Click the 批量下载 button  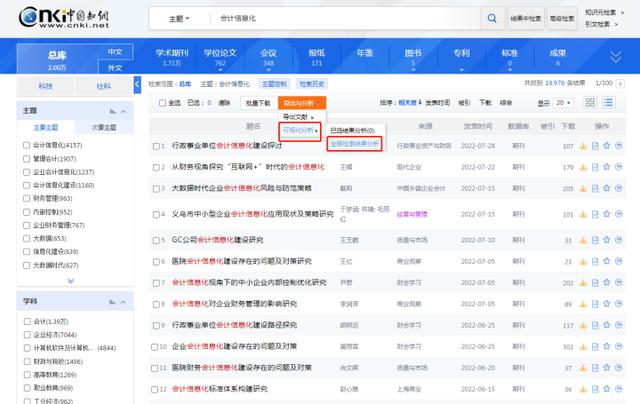[x=258, y=103]
